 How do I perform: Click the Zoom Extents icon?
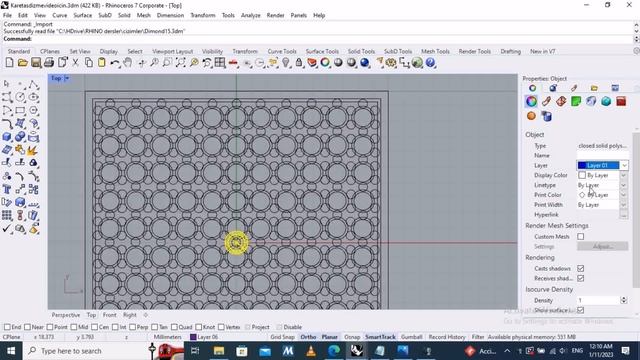pyautogui.click(x=180, y=63)
